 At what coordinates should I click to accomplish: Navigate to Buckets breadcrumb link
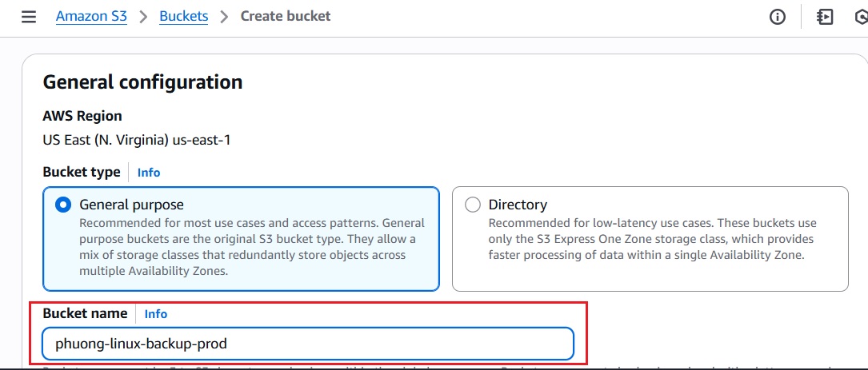click(x=184, y=16)
